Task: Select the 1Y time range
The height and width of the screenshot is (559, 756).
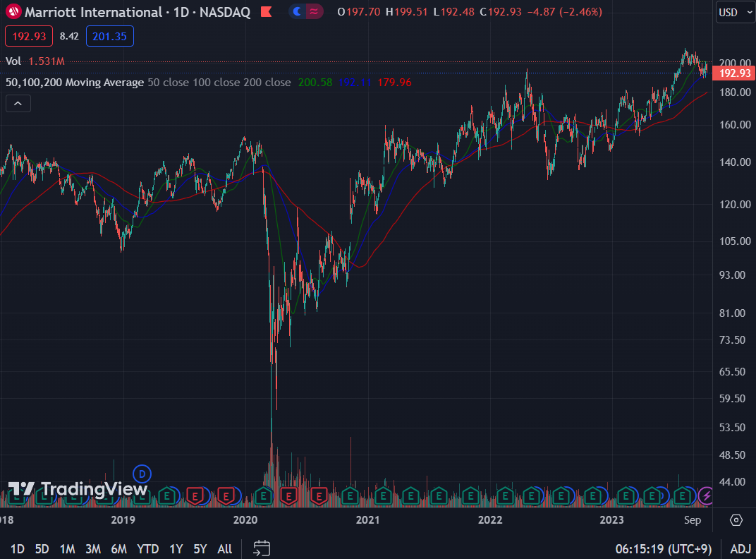Action: pyautogui.click(x=176, y=549)
